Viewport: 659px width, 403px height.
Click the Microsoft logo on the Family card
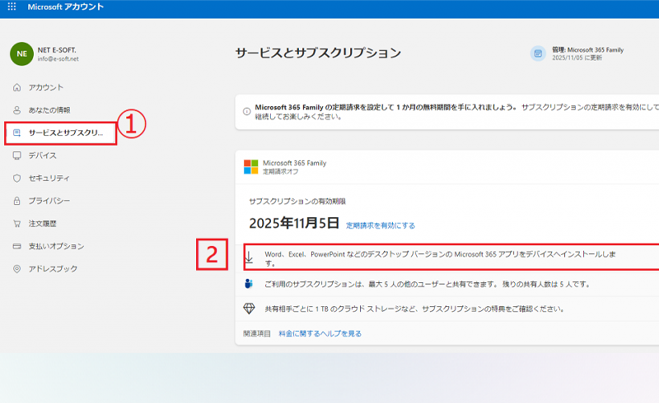(251, 167)
